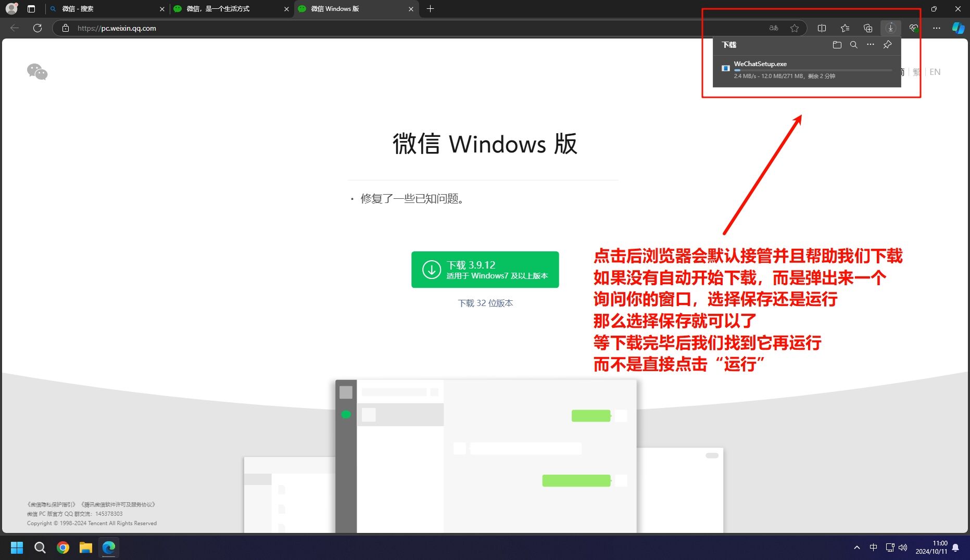
Task: Toggle the downloads toolbar button
Action: pos(890,28)
